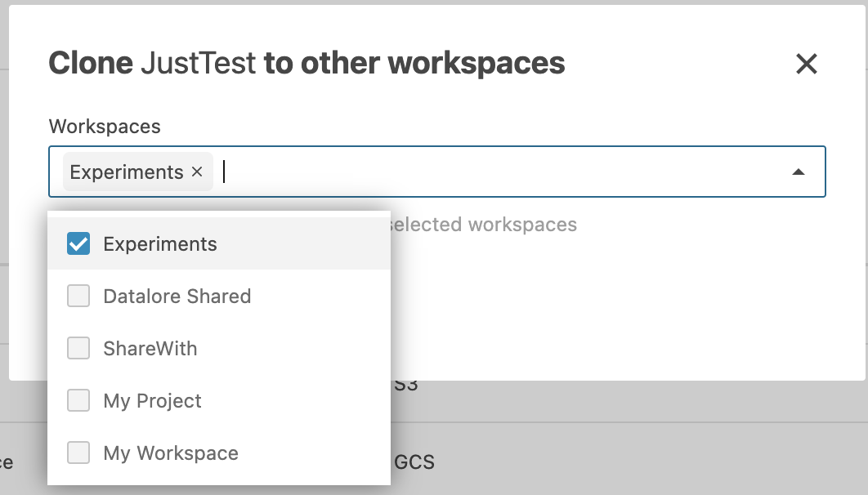Click the checkbox square beside My Workspace
868x495 pixels.
tap(78, 453)
